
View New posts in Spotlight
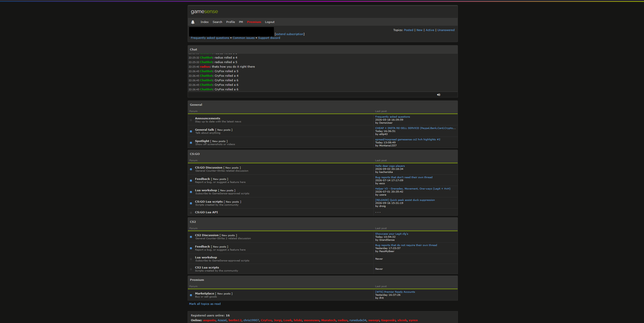[219, 141]
